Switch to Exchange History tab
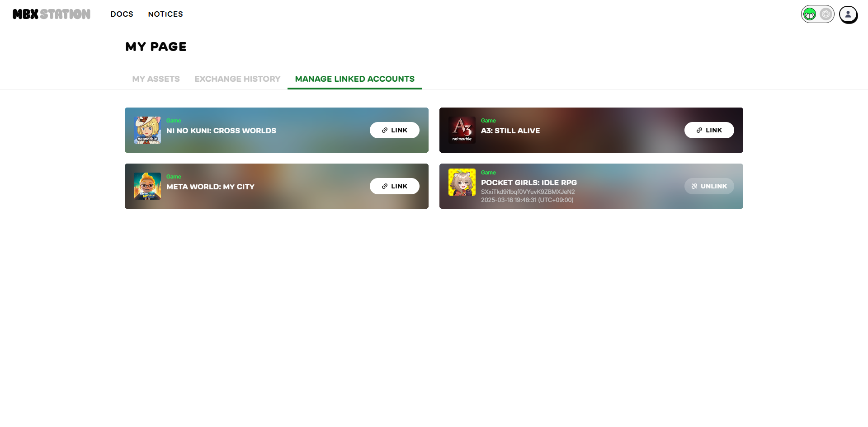The width and height of the screenshot is (868, 427). click(237, 79)
